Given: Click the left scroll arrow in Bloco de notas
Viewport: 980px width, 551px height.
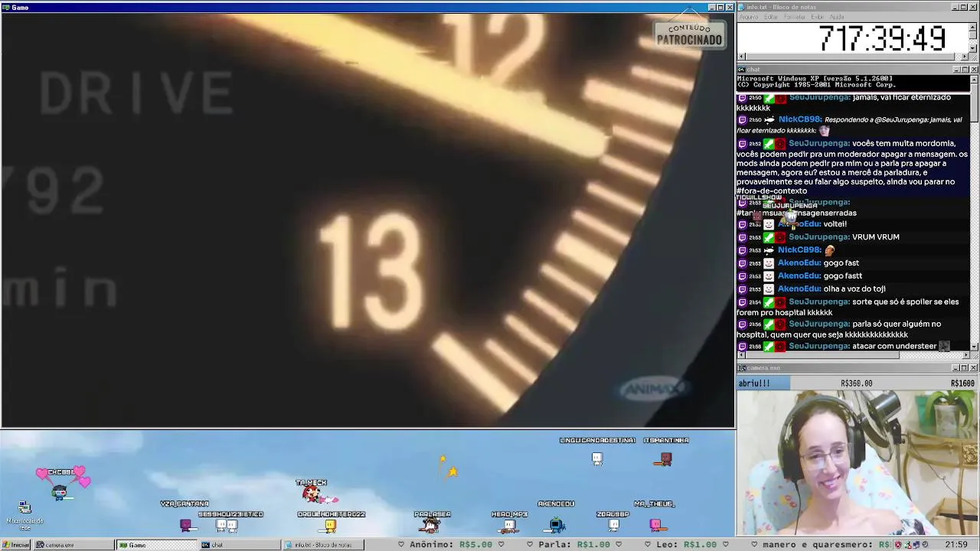Looking at the screenshot, I should [x=740, y=57].
